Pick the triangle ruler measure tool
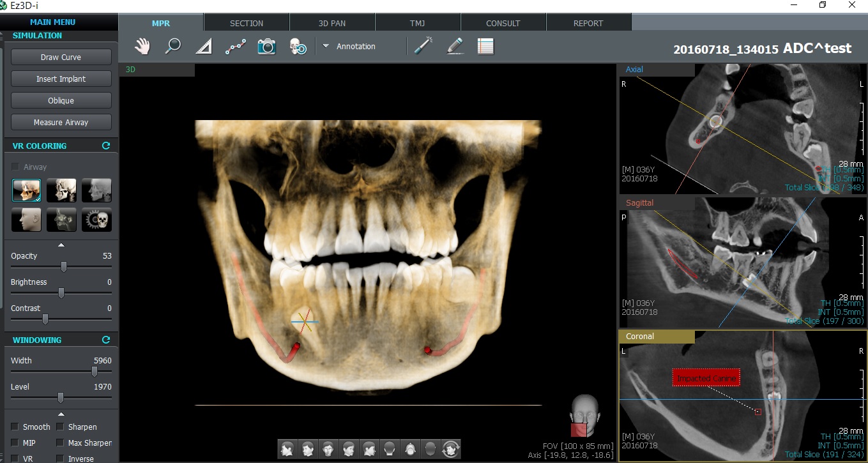The image size is (868, 463). point(203,47)
